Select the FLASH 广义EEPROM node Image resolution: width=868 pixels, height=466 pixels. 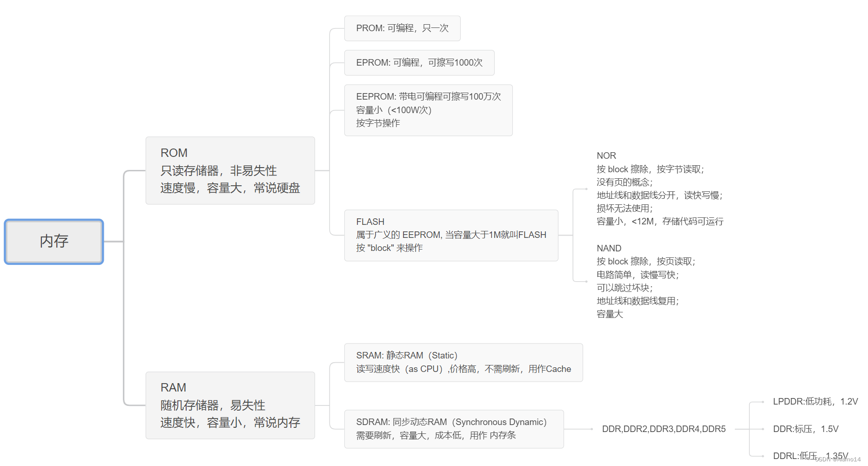coord(451,235)
